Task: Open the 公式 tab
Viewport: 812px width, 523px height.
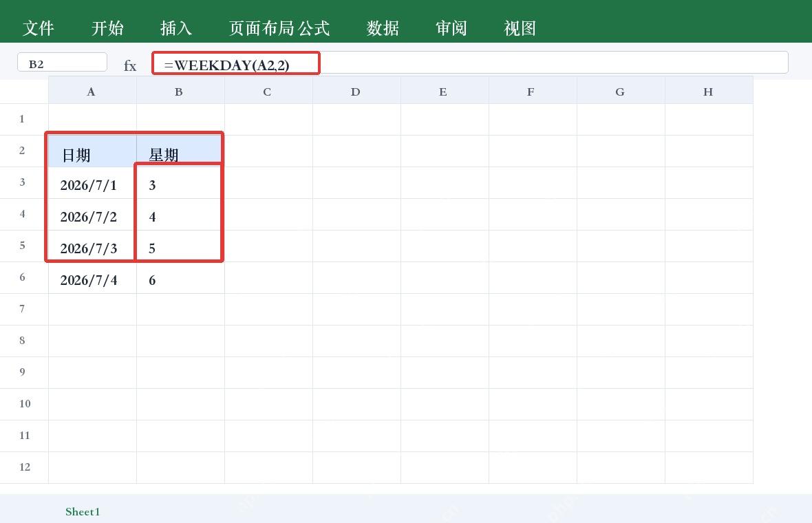Action: click(314, 28)
